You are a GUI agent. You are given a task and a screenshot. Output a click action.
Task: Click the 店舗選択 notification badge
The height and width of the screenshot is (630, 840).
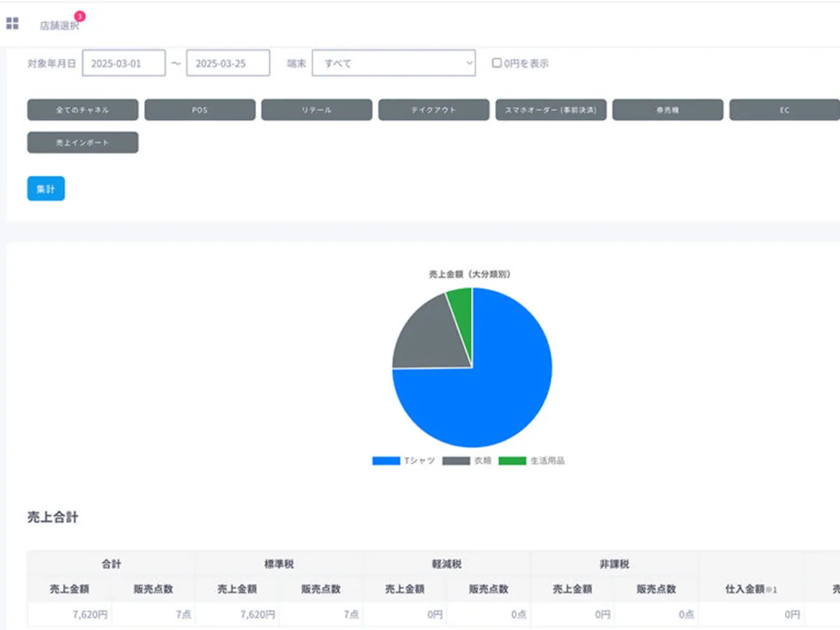coord(80,16)
